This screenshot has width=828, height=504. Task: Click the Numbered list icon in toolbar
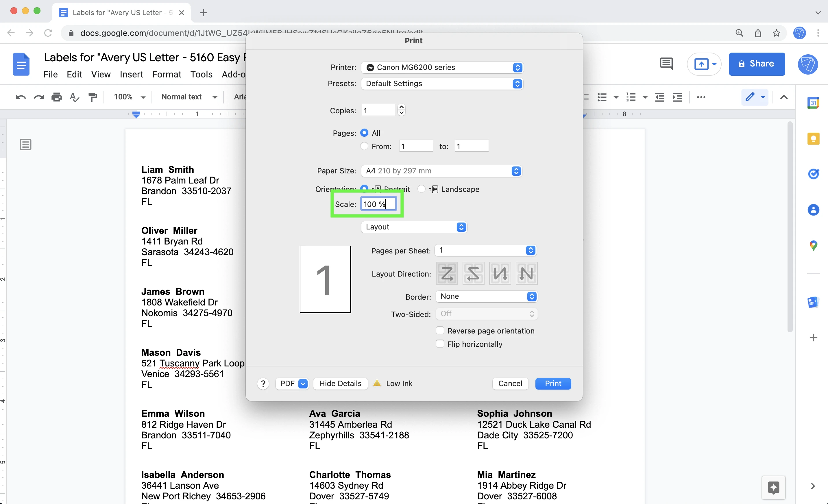(629, 96)
